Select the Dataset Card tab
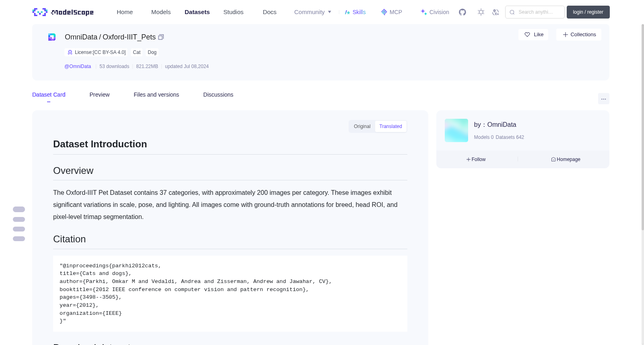644x345 pixels. (x=49, y=95)
